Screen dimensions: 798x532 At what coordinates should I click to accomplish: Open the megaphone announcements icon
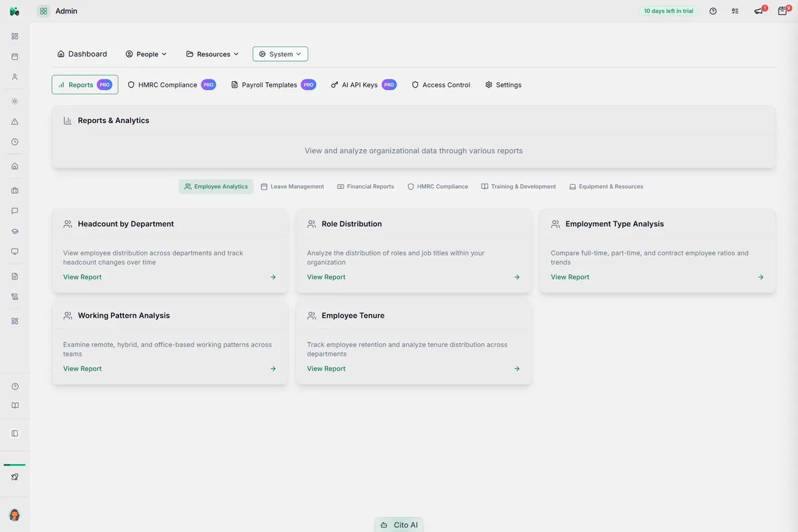759,11
